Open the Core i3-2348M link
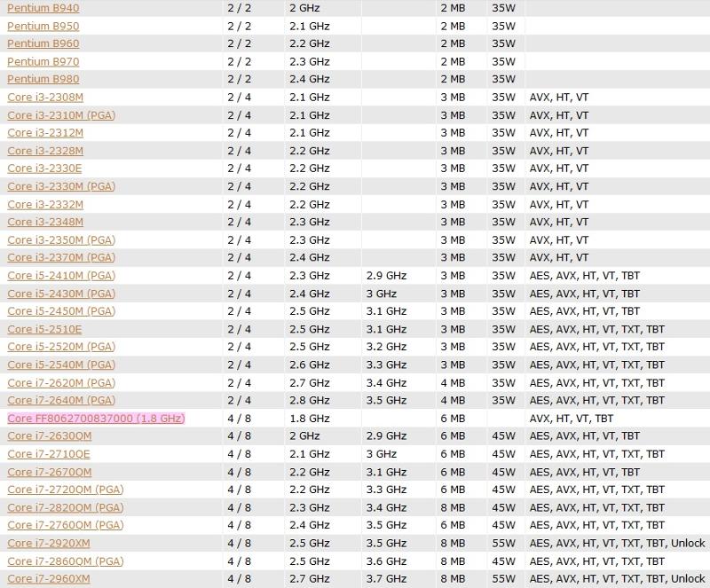This screenshot has width=710, height=588. 45,222
